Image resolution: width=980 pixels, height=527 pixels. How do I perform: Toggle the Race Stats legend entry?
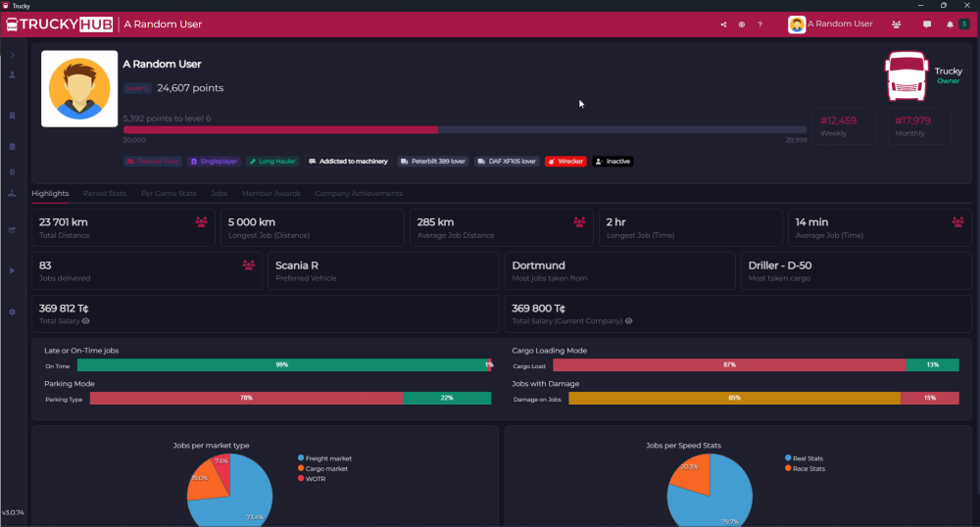[x=805, y=468]
